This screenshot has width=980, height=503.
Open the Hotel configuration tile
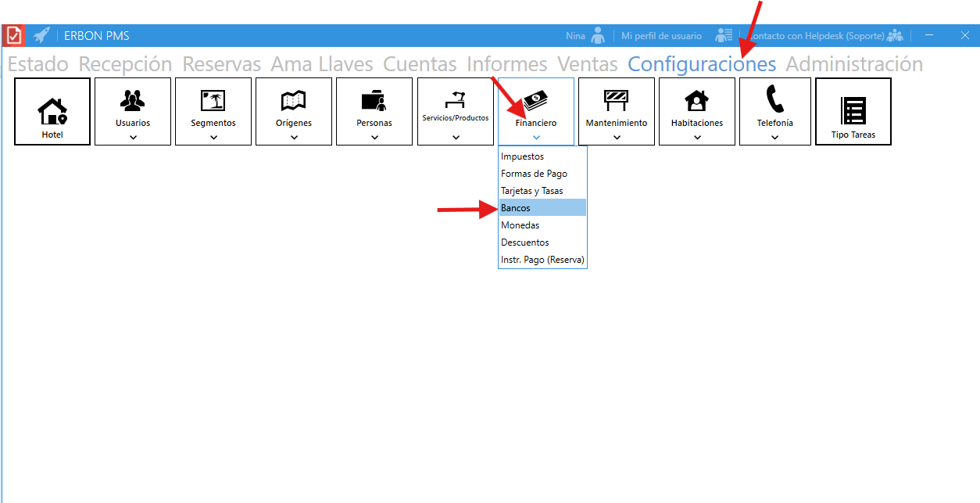52,111
